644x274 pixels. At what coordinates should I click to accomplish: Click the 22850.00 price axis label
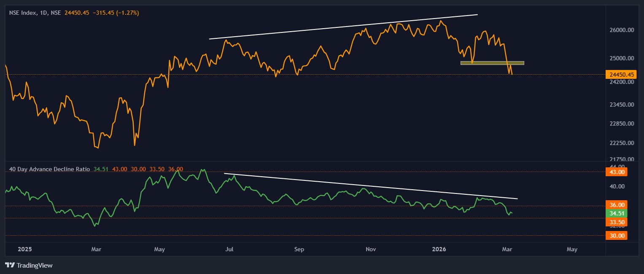pyautogui.click(x=622, y=124)
